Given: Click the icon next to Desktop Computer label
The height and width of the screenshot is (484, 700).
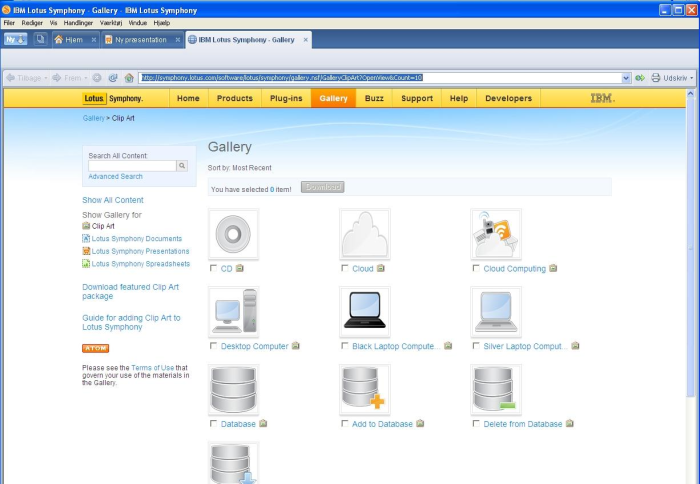Looking at the screenshot, I should [x=296, y=346].
